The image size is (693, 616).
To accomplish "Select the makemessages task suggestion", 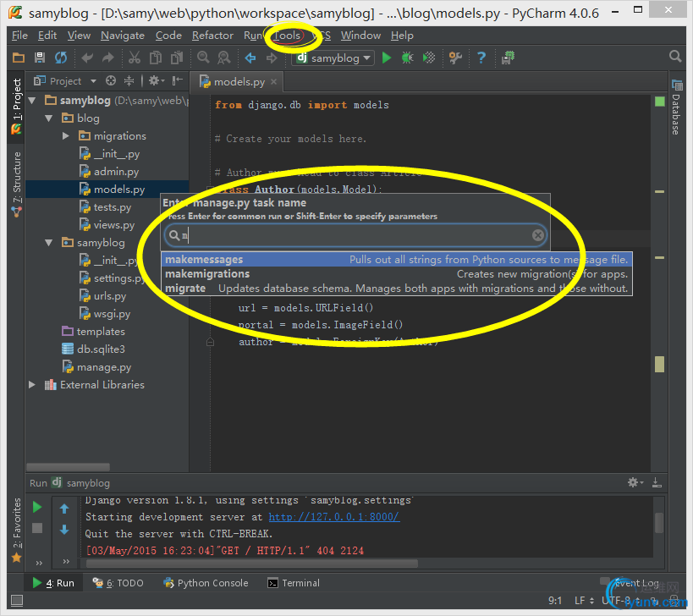I will coord(397,260).
